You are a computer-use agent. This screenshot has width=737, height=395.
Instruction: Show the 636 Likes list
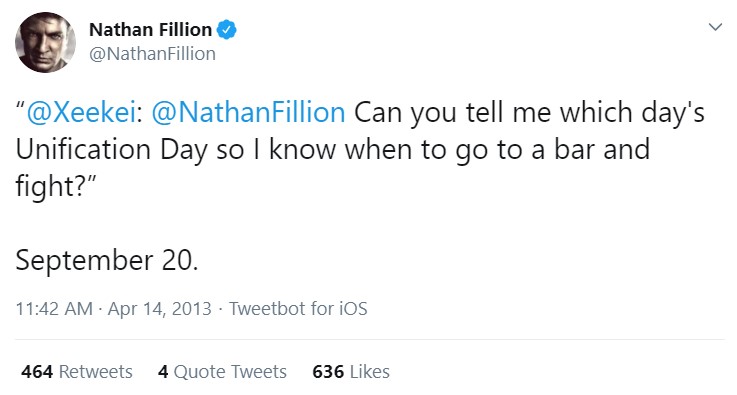pos(351,372)
